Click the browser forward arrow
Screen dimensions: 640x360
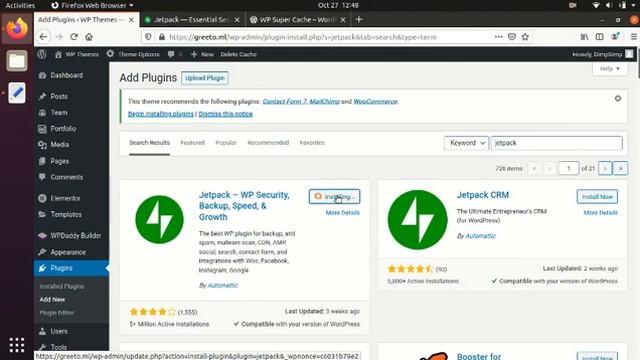tap(59, 37)
